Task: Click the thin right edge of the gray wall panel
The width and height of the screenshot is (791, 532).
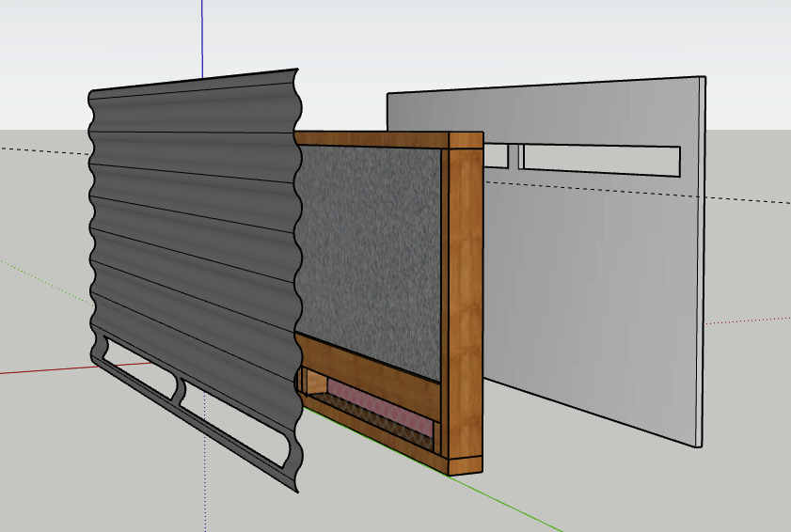Action: 700,262
